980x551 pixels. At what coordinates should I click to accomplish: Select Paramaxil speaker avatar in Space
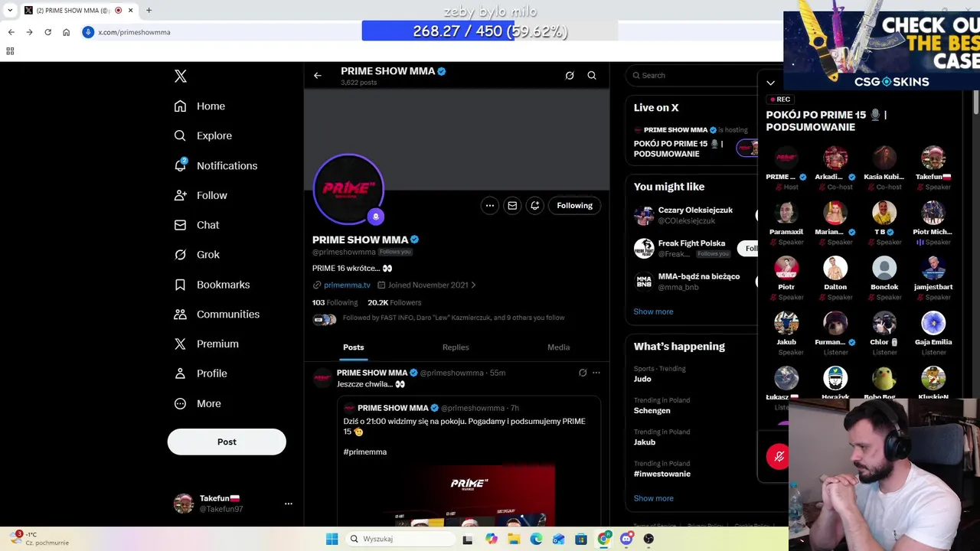[786, 214]
